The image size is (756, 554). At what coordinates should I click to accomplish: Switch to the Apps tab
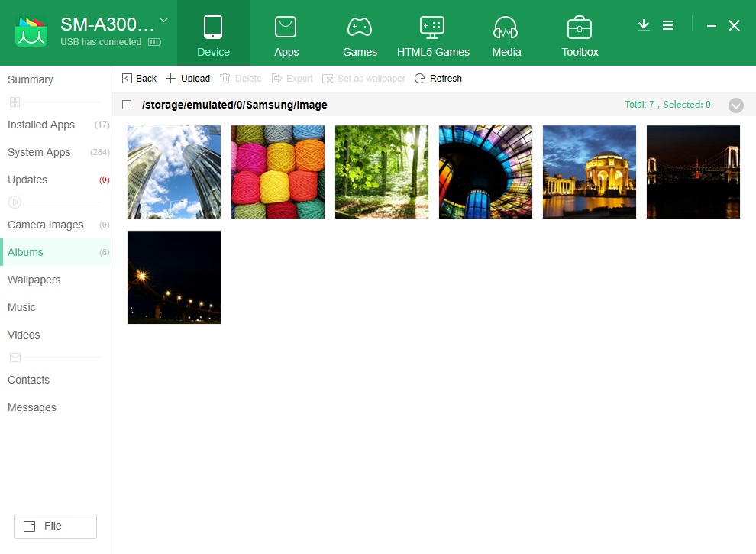286,34
